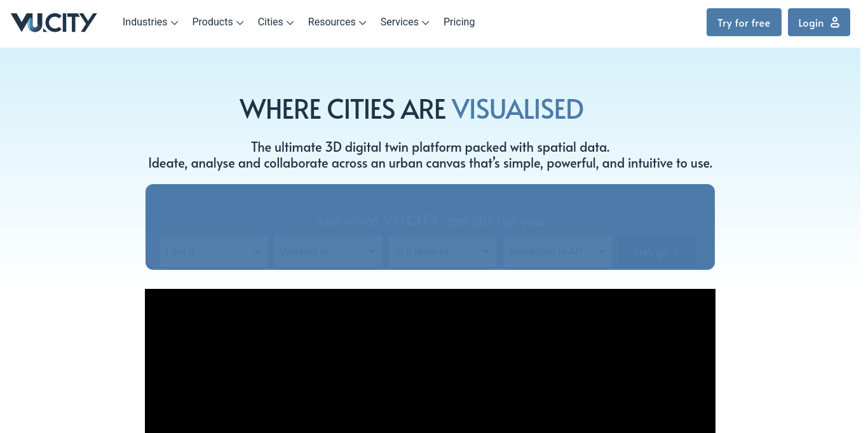Click the "Try for free" button
Viewport: 868px width, 433px height.
point(743,22)
